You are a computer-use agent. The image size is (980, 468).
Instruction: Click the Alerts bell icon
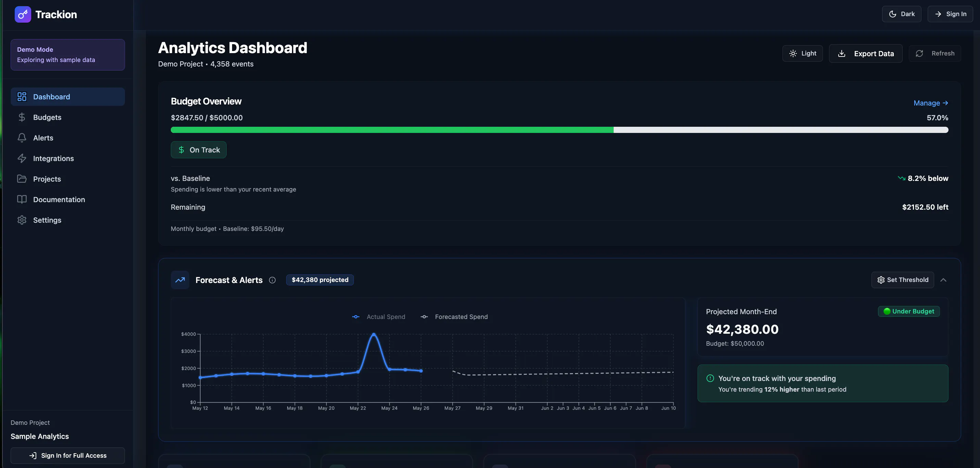[x=22, y=138]
